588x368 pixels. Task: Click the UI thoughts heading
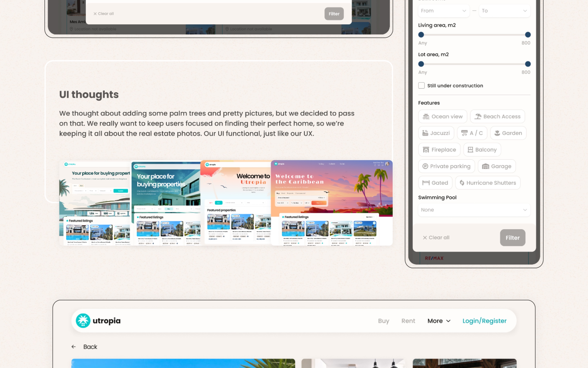(89, 94)
